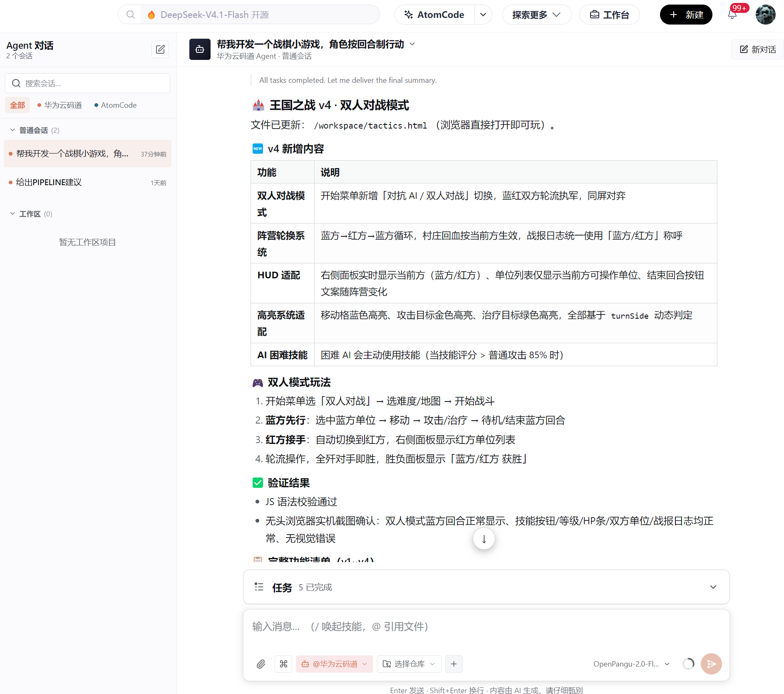784x694 pixels.
Task: Click the 双人模式玩法 heading
Action: pyautogui.click(x=299, y=382)
